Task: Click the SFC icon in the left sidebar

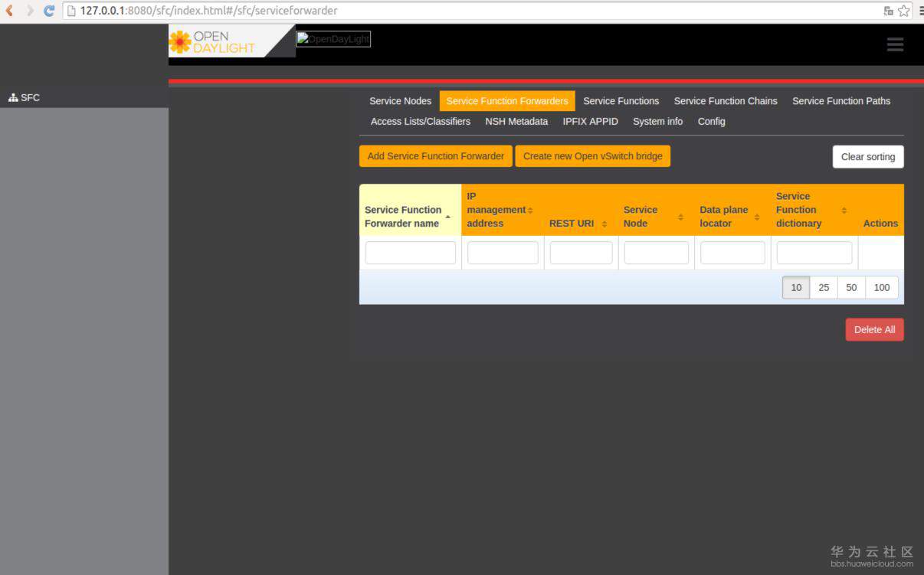Action: click(x=12, y=97)
